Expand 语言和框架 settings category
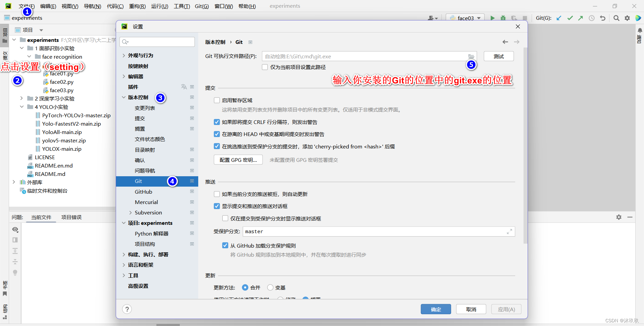 click(124, 265)
